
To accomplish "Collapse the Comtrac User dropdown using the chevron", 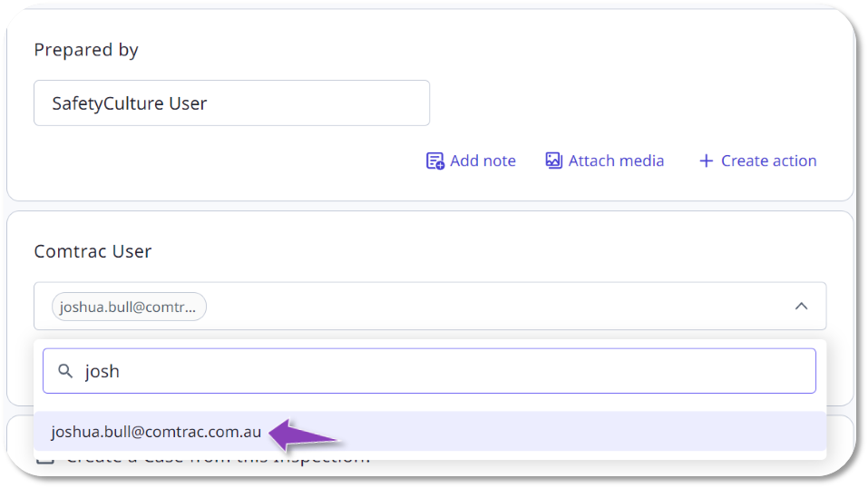I will point(801,307).
